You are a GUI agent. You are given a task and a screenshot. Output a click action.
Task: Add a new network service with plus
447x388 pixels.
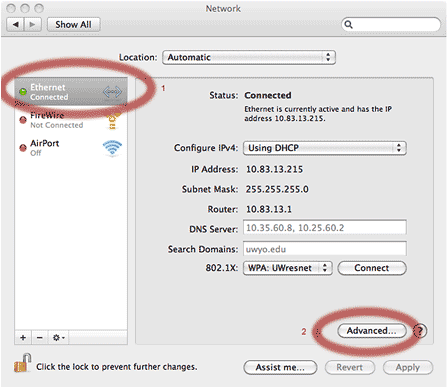point(23,338)
